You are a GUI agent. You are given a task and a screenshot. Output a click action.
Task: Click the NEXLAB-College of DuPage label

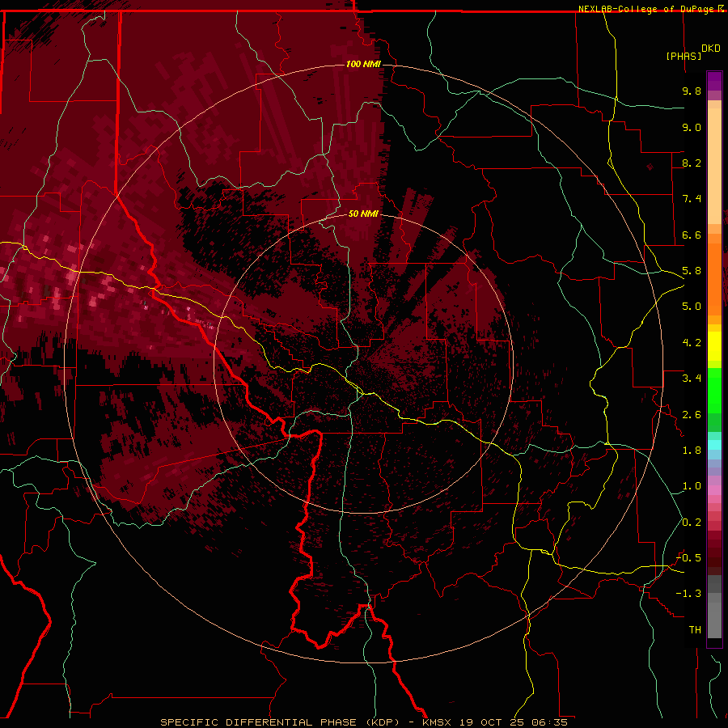[x=646, y=9]
